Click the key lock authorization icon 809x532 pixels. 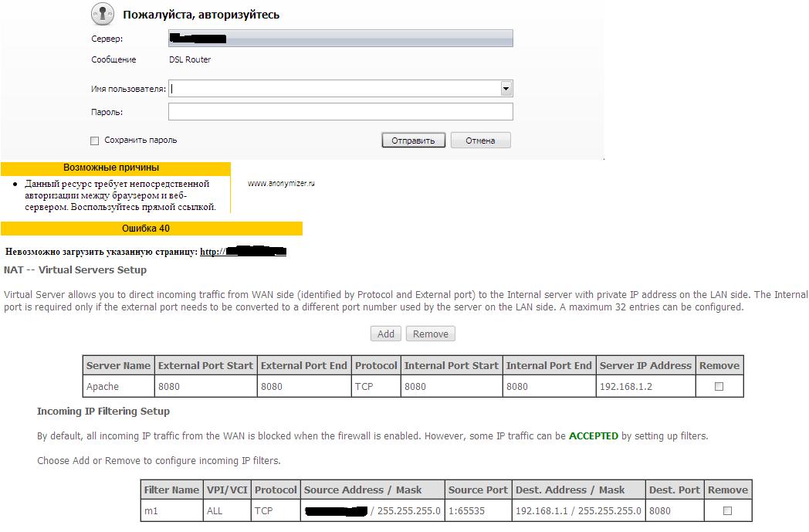pos(103,14)
